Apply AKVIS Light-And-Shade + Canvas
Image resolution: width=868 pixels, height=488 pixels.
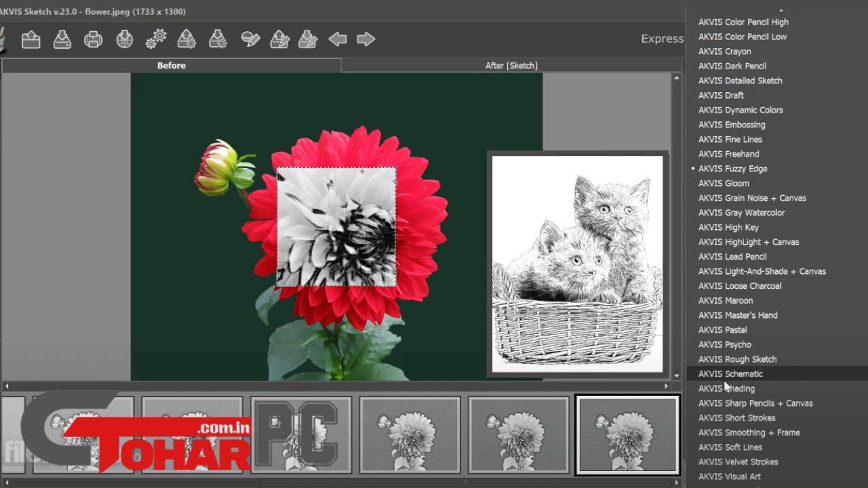762,272
